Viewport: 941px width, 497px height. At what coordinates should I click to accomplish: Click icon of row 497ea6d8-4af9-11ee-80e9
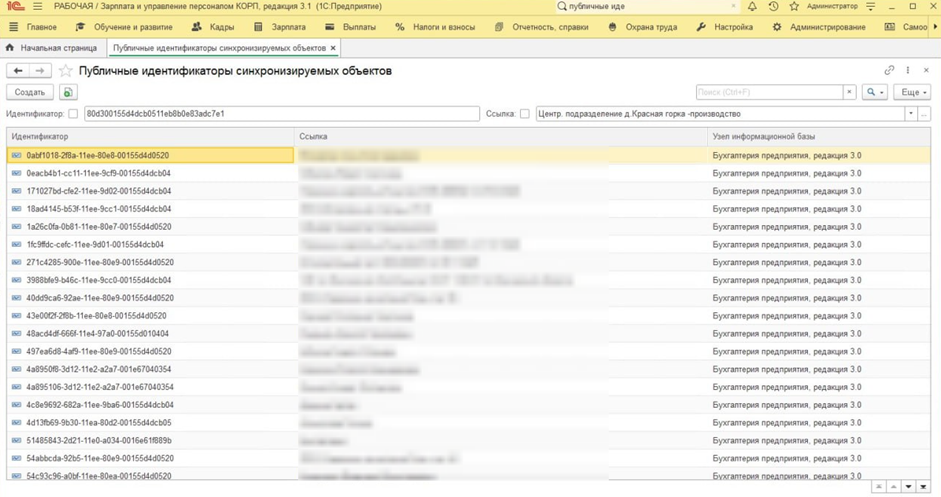point(17,351)
